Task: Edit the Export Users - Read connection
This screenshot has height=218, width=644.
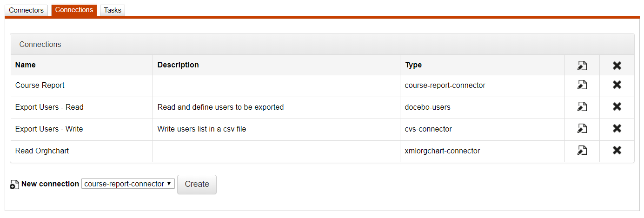Action: 582,107
